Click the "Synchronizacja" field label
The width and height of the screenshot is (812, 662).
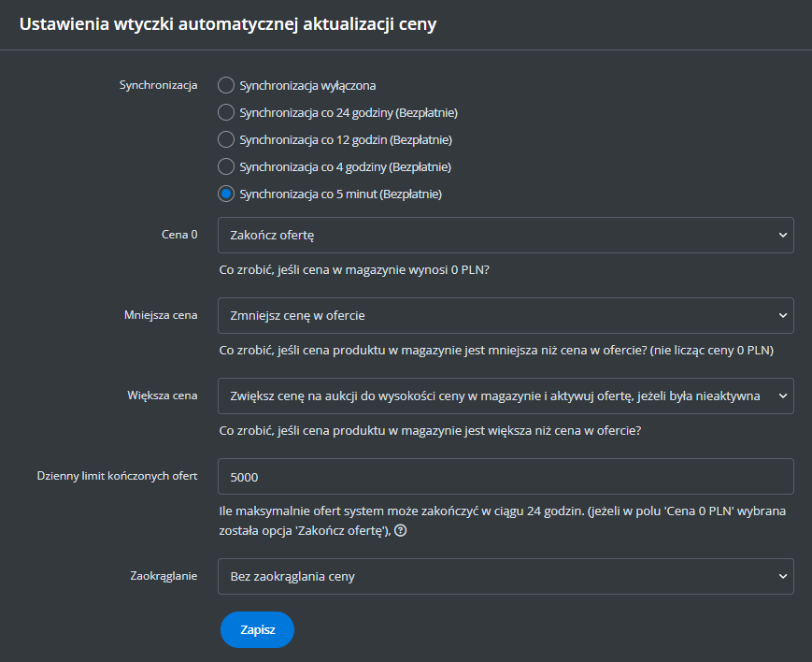[158, 86]
